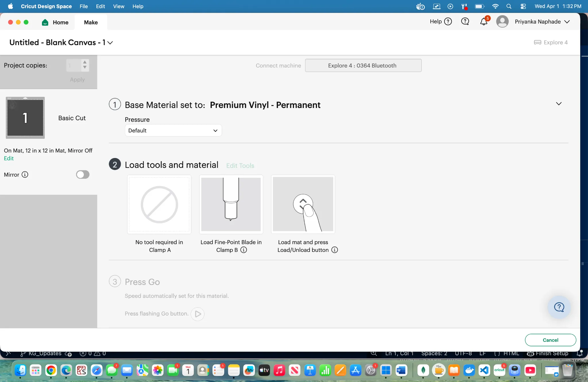Screen dimensions: 588x382
Task: Click the Edit Tools link
Action: point(240,166)
